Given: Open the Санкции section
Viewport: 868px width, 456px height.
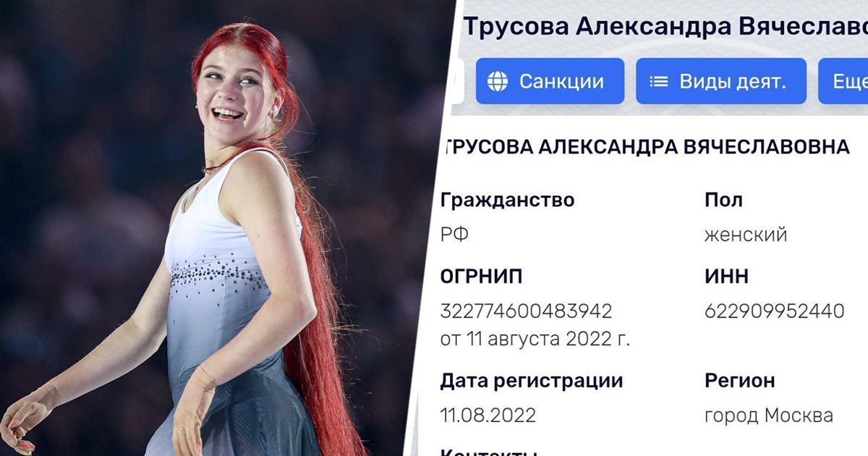Looking at the screenshot, I should (550, 81).
